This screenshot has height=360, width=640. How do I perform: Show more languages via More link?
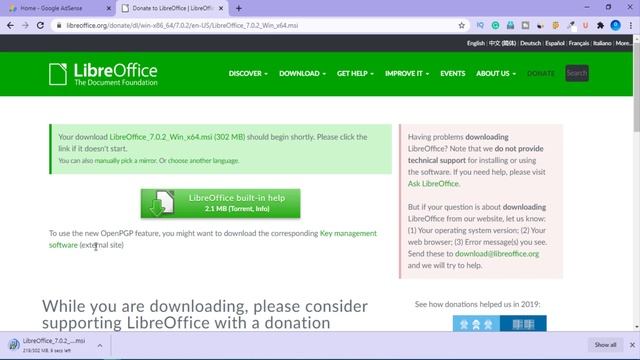pos(623,43)
